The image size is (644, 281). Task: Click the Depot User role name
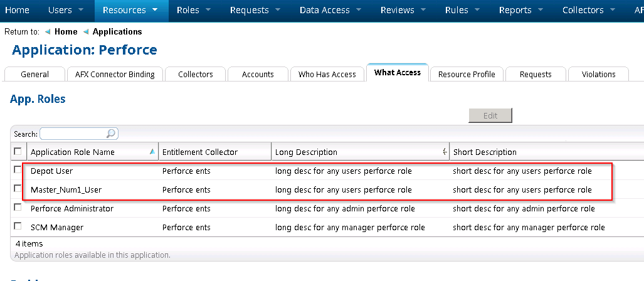tap(52, 171)
